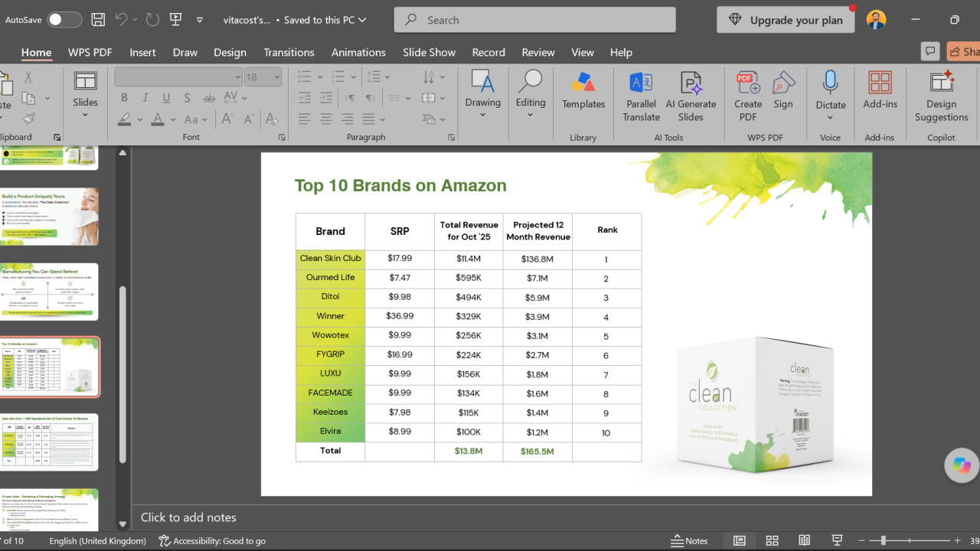Toggle the Notes pane in status bar

click(689, 540)
